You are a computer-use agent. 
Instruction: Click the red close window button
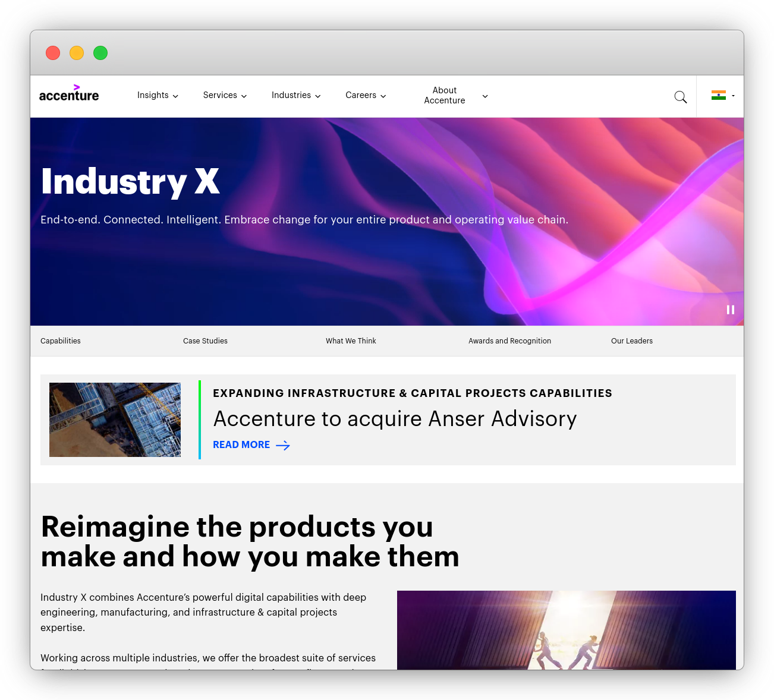pos(53,53)
